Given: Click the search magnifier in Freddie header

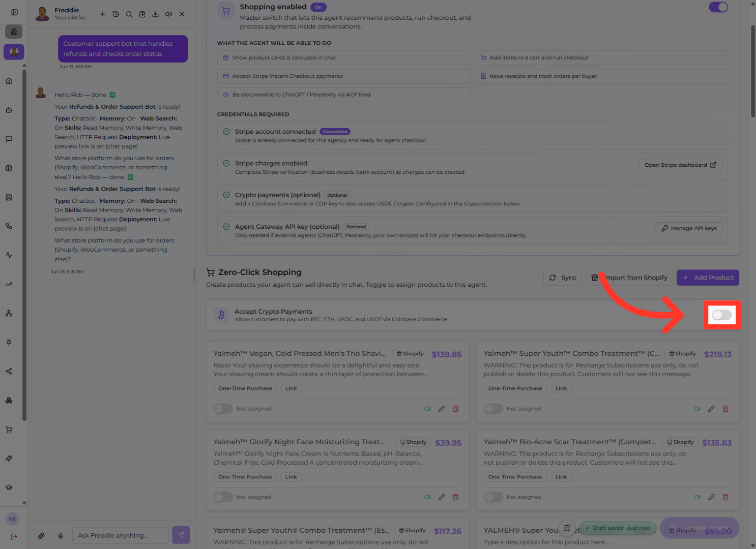Looking at the screenshot, I should 129,14.
